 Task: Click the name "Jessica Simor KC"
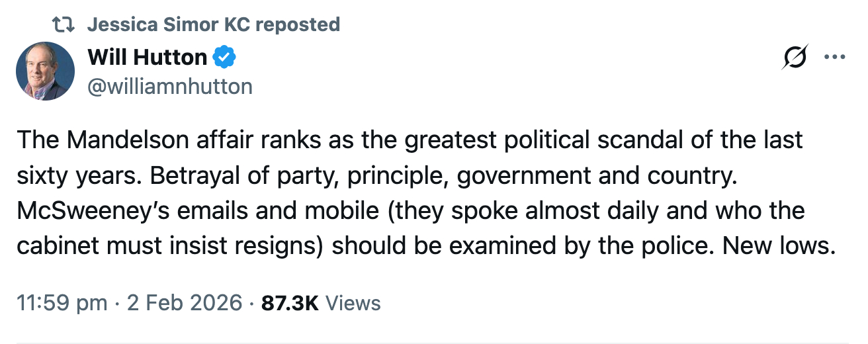168,25
